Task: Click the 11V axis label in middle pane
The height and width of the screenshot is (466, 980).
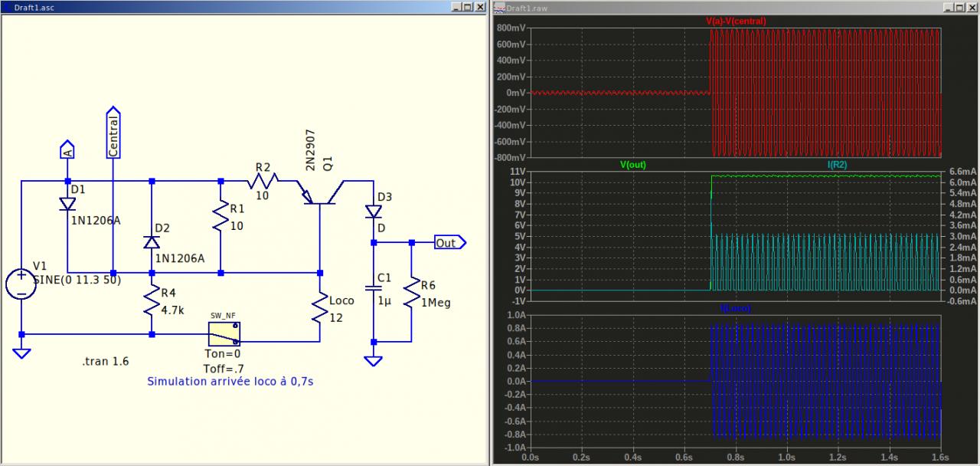Action: 518,172
